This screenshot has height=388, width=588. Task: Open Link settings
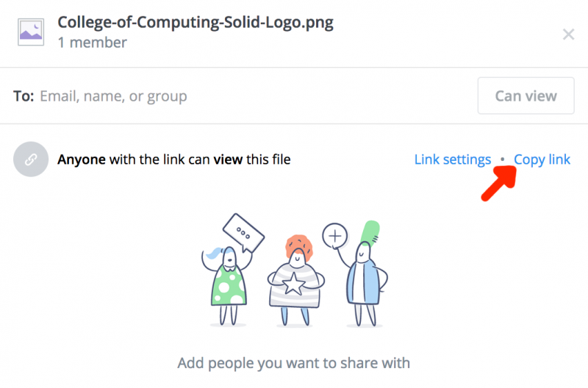pos(452,159)
